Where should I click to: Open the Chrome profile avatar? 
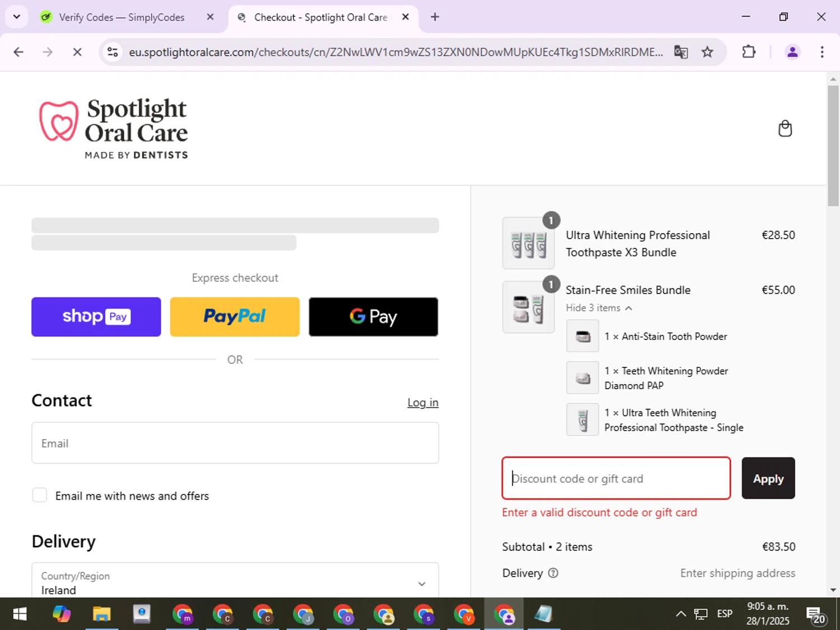click(x=792, y=52)
